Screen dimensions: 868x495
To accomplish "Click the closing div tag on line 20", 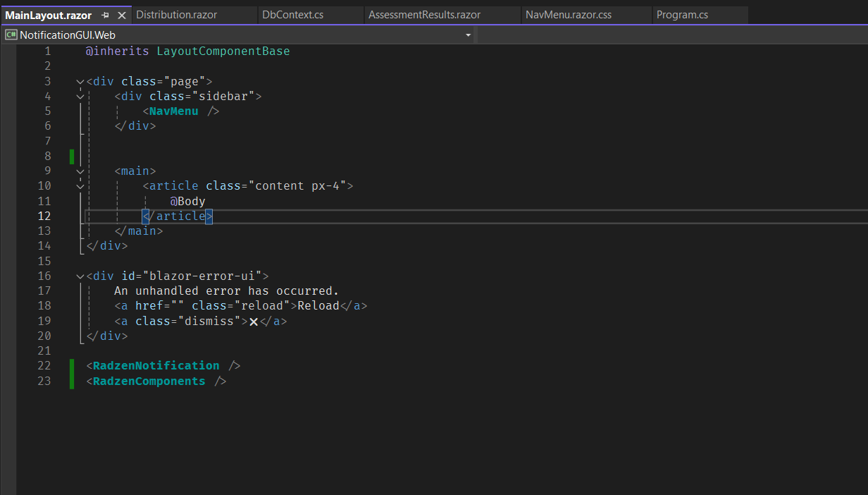I will coord(106,336).
